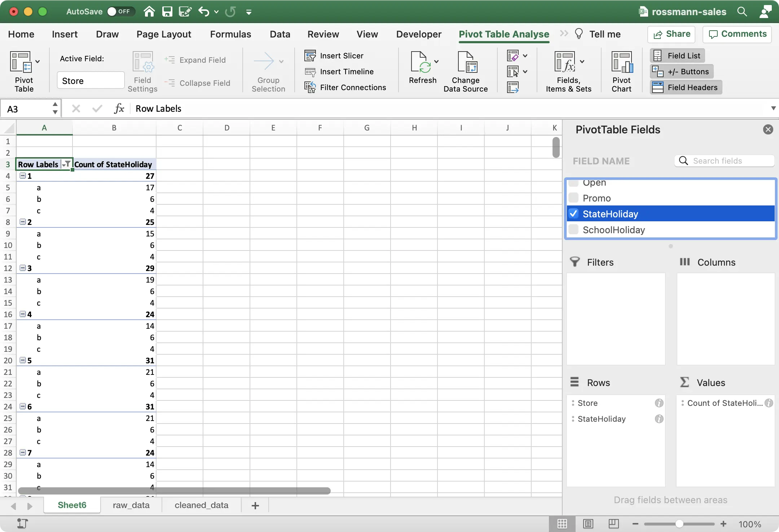The image size is (779, 532).
Task: Open the Insert Slicer tool
Action: pyautogui.click(x=310, y=55)
